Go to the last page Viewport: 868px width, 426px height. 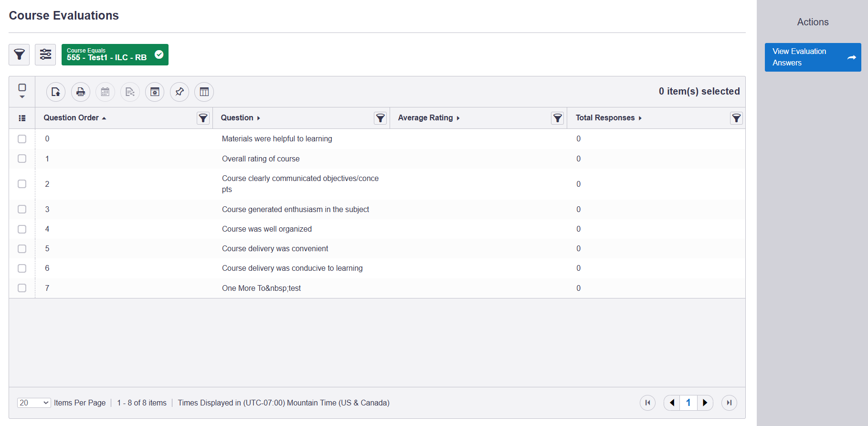coord(729,403)
